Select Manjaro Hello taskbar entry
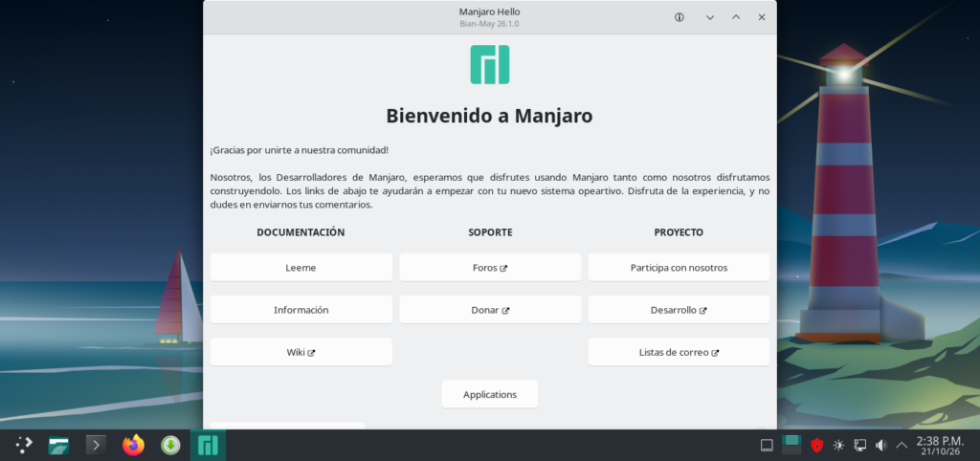This screenshot has height=461, width=980. click(x=208, y=445)
